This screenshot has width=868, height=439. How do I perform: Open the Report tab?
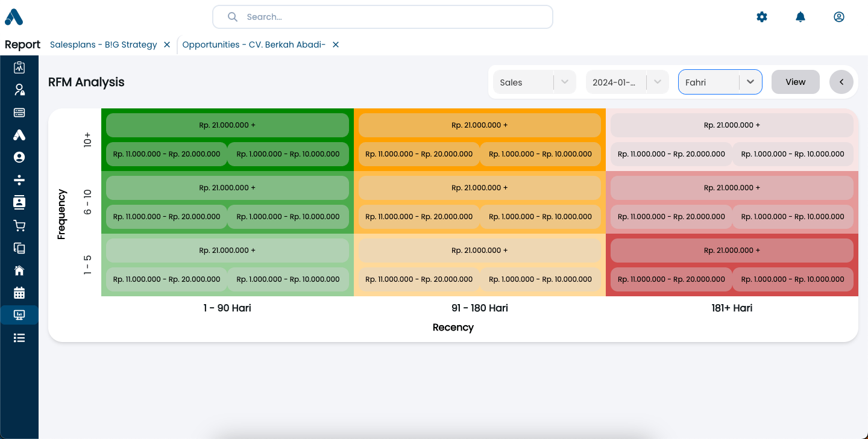22,45
